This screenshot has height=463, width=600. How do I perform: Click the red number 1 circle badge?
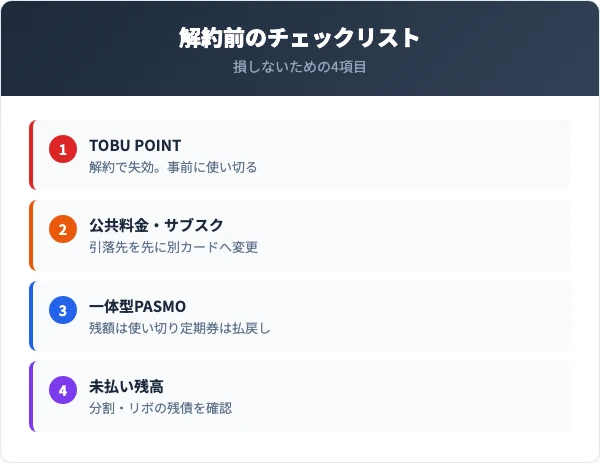(x=63, y=149)
